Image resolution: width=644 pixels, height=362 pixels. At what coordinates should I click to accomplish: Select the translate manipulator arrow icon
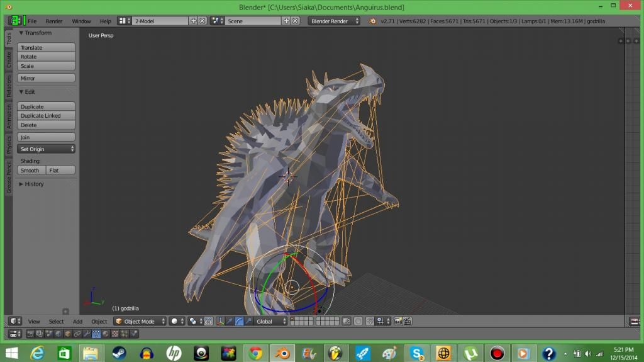[229, 321]
